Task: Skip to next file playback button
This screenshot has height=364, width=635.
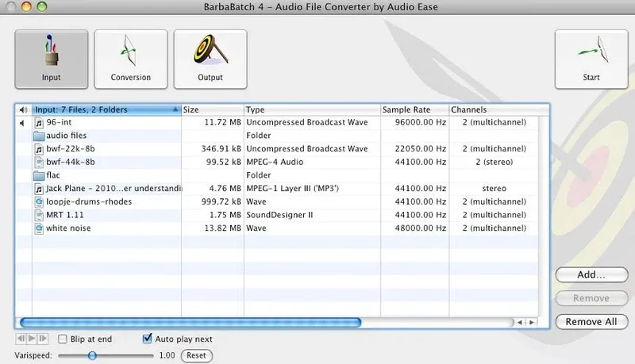Action: pos(43,339)
